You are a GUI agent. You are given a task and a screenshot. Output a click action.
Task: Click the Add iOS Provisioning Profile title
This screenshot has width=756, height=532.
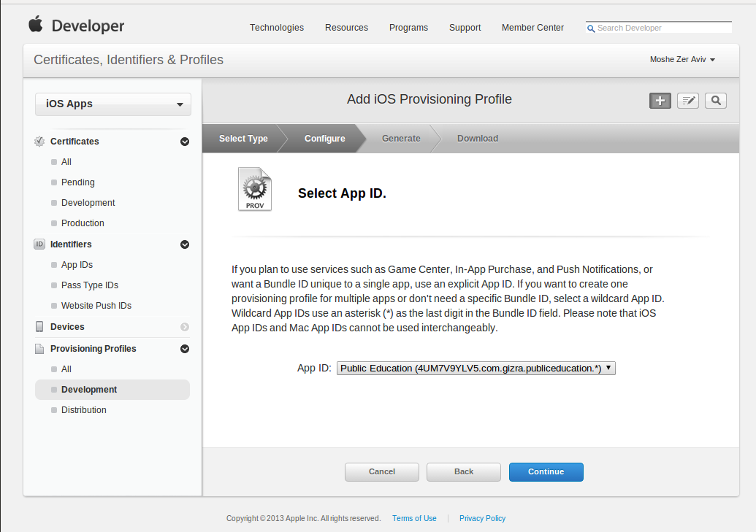(x=429, y=99)
